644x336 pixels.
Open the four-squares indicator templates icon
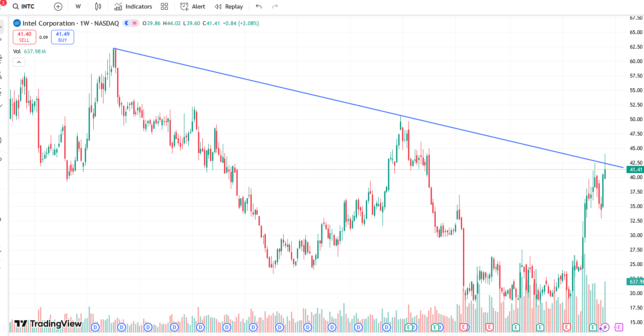coord(164,6)
